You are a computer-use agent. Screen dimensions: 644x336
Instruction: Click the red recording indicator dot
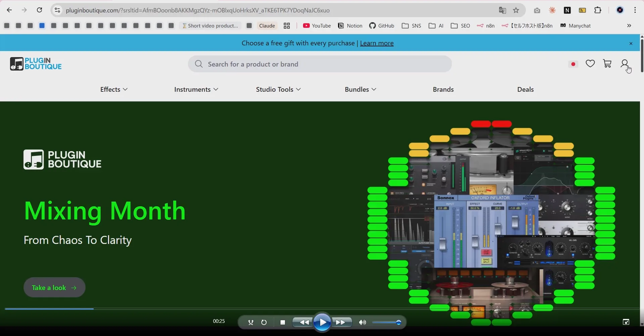[x=573, y=64]
